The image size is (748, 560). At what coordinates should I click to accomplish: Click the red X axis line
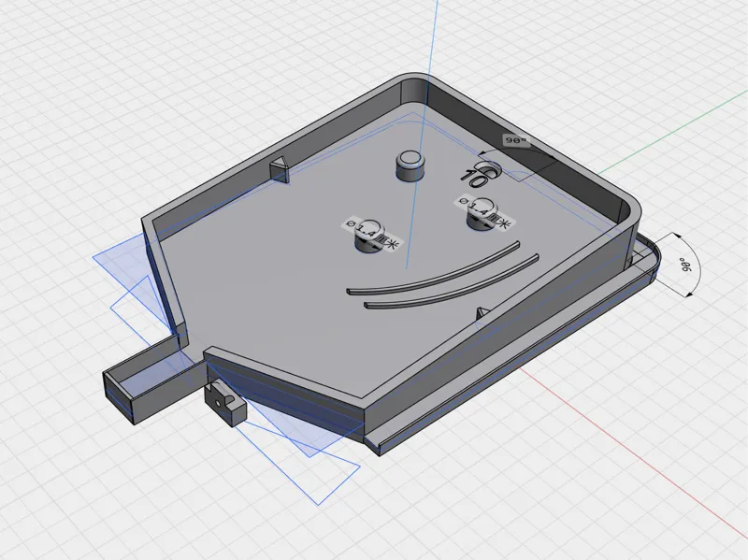[635, 451]
